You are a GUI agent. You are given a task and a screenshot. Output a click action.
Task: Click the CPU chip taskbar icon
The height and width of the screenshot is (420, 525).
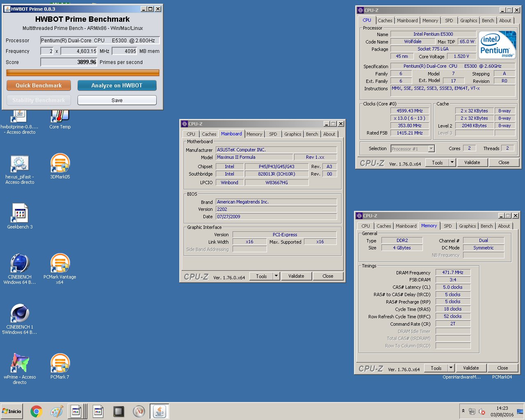pyautogui.click(x=119, y=411)
